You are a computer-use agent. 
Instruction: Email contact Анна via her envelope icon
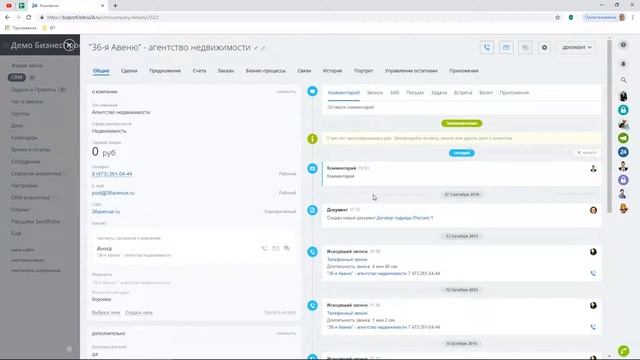coord(276,248)
